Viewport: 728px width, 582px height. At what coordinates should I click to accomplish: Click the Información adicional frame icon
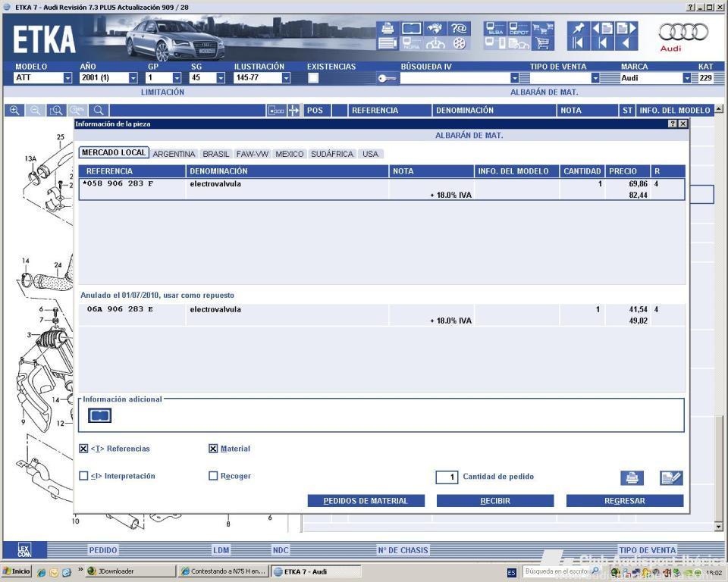99,415
